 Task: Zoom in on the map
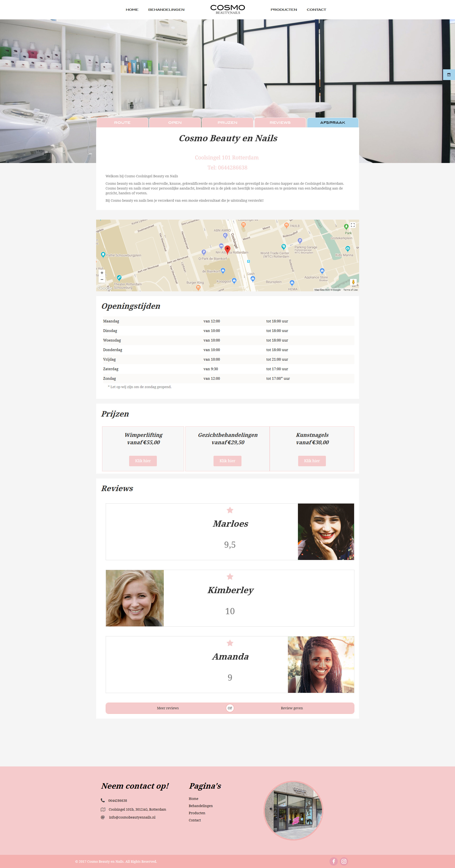[x=102, y=273]
